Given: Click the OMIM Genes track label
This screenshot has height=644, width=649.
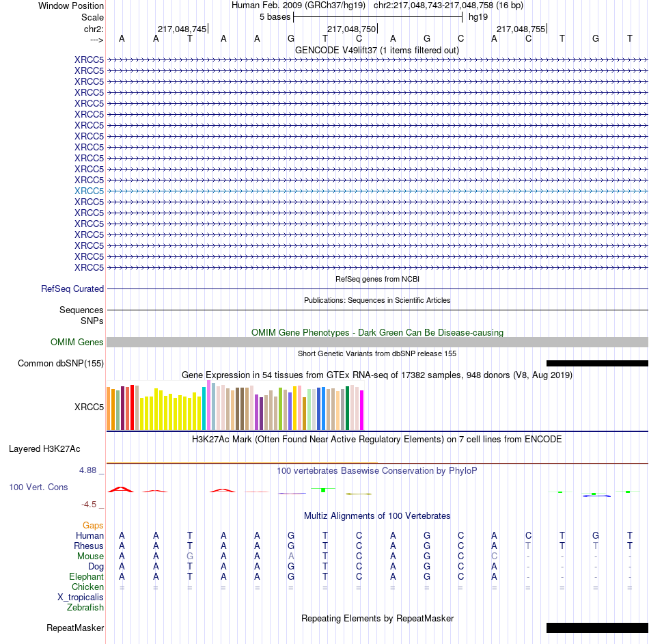Looking at the screenshot, I should [x=77, y=342].
